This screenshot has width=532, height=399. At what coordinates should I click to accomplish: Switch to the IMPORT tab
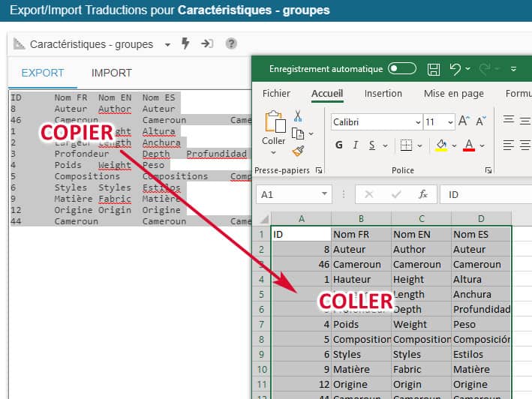click(111, 73)
